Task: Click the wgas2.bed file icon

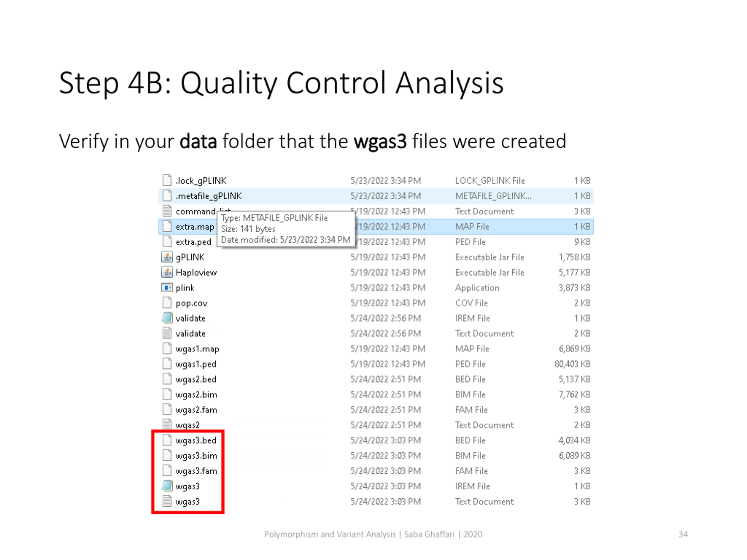Action: point(167,379)
